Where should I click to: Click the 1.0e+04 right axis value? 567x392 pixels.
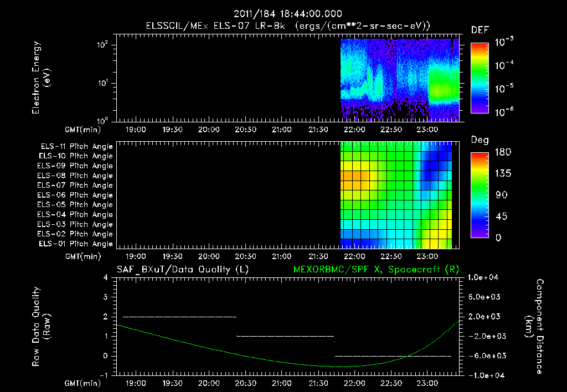click(483, 277)
